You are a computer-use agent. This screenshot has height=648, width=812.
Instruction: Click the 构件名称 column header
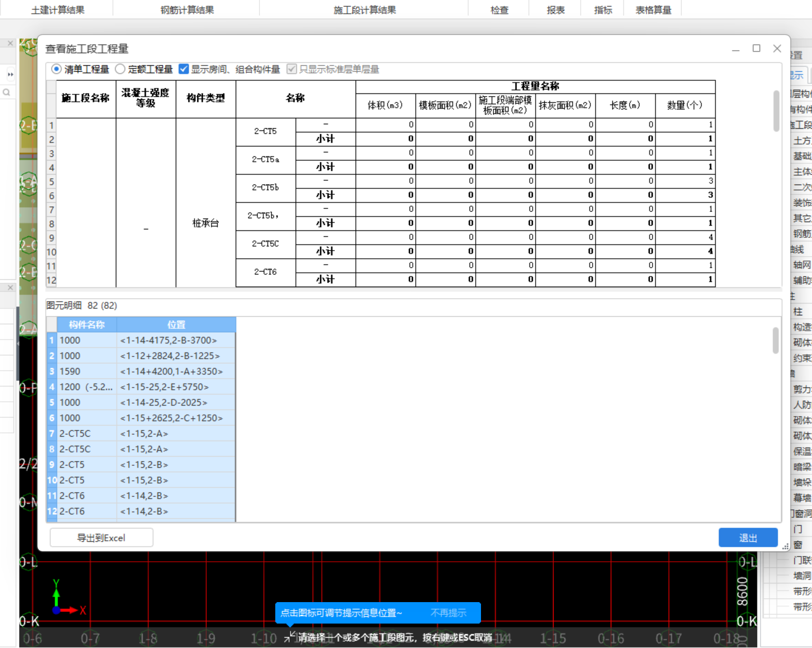pyautogui.click(x=87, y=324)
